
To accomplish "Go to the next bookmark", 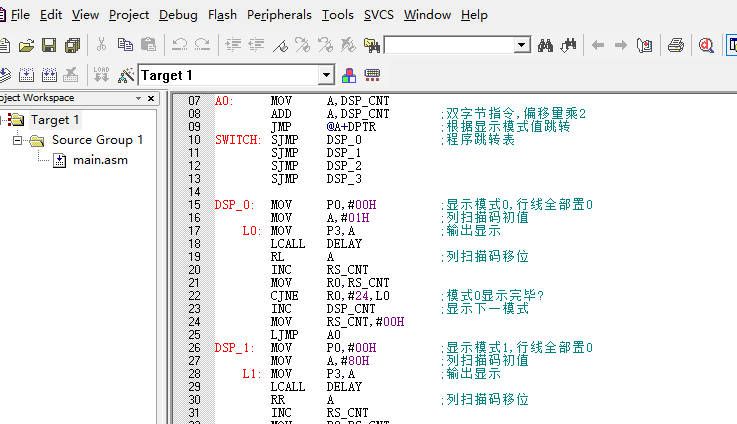I will coord(302,45).
